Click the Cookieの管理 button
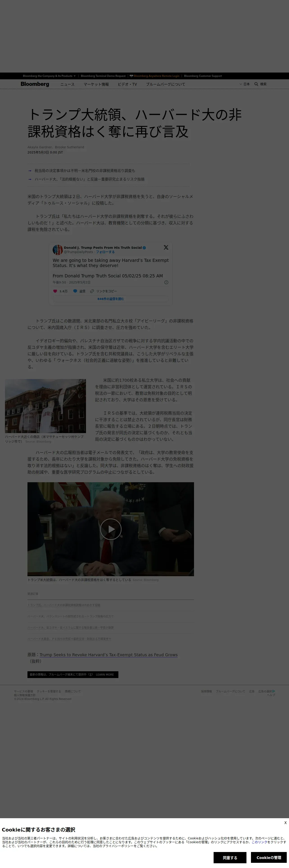The height and width of the screenshot is (868, 289). 269,858
